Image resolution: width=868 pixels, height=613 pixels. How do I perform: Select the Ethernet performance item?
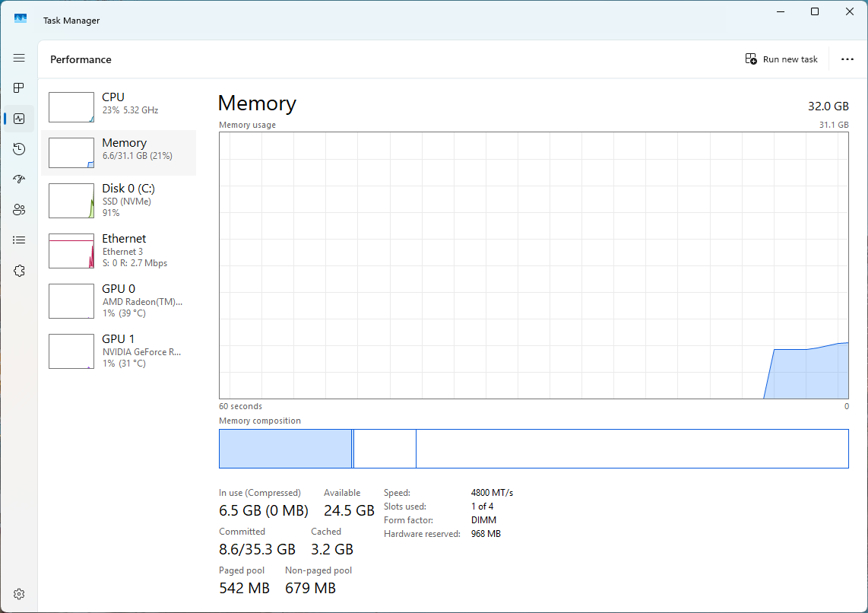(x=119, y=251)
